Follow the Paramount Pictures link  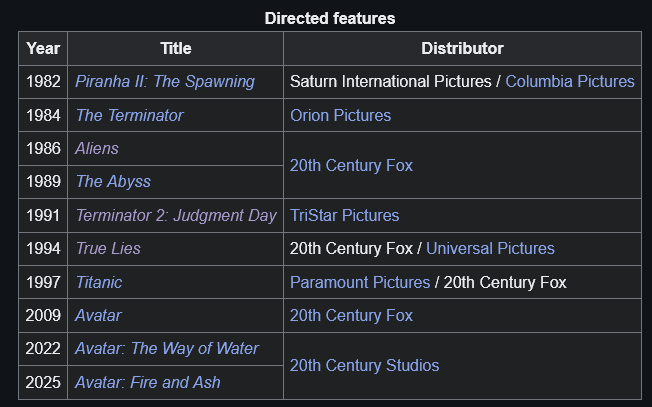(360, 282)
